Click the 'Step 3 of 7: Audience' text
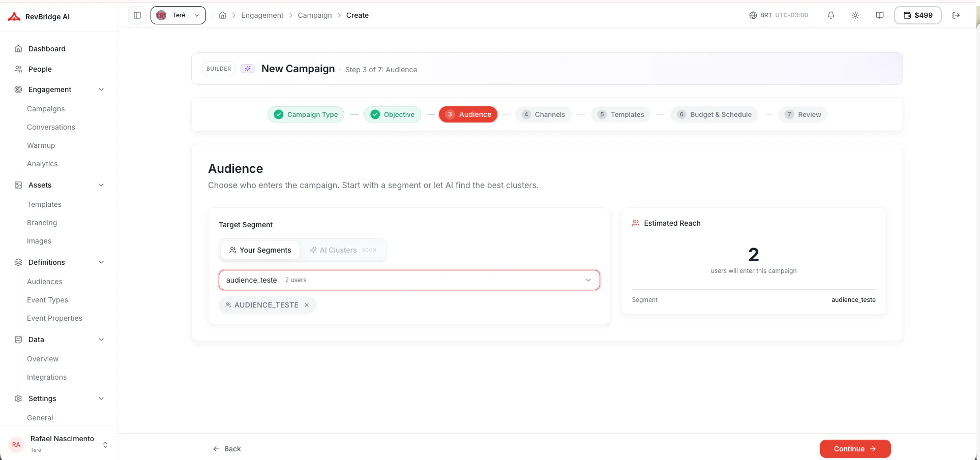 click(x=381, y=70)
